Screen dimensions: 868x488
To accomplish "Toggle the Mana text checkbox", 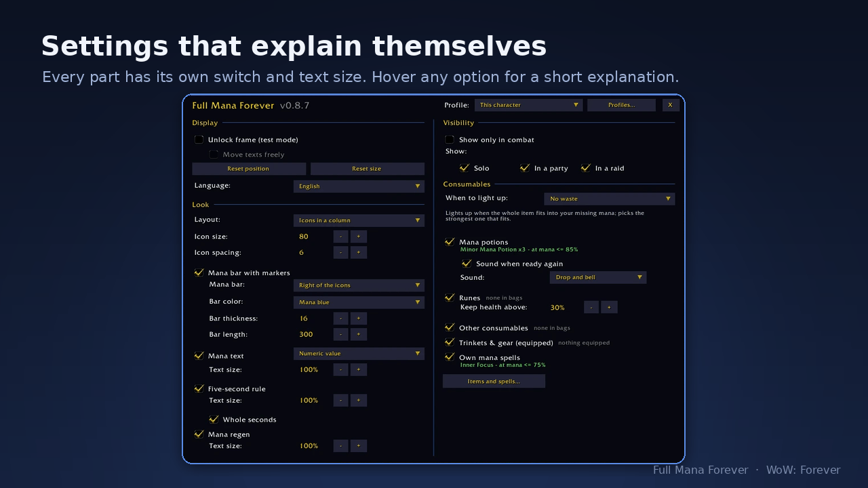I will (x=199, y=355).
